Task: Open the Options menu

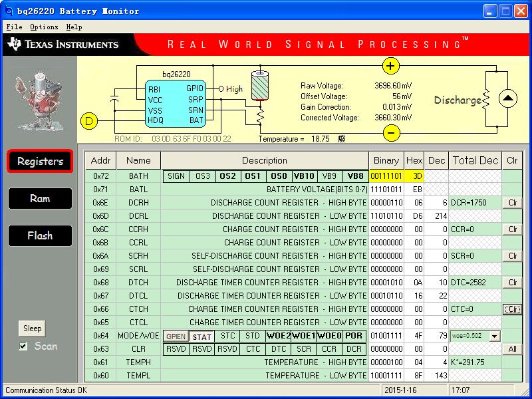Action: (44, 27)
